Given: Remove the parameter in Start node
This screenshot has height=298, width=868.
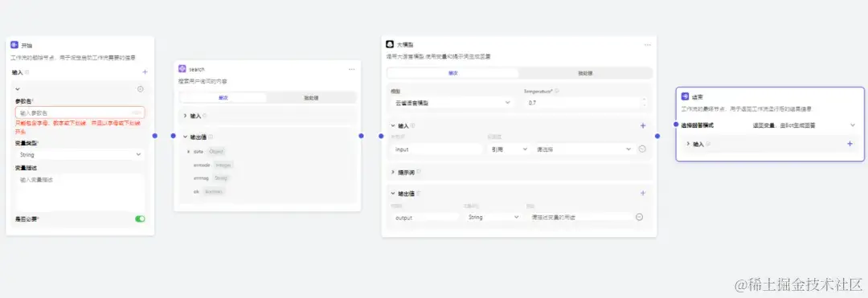Looking at the screenshot, I should [141, 89].
